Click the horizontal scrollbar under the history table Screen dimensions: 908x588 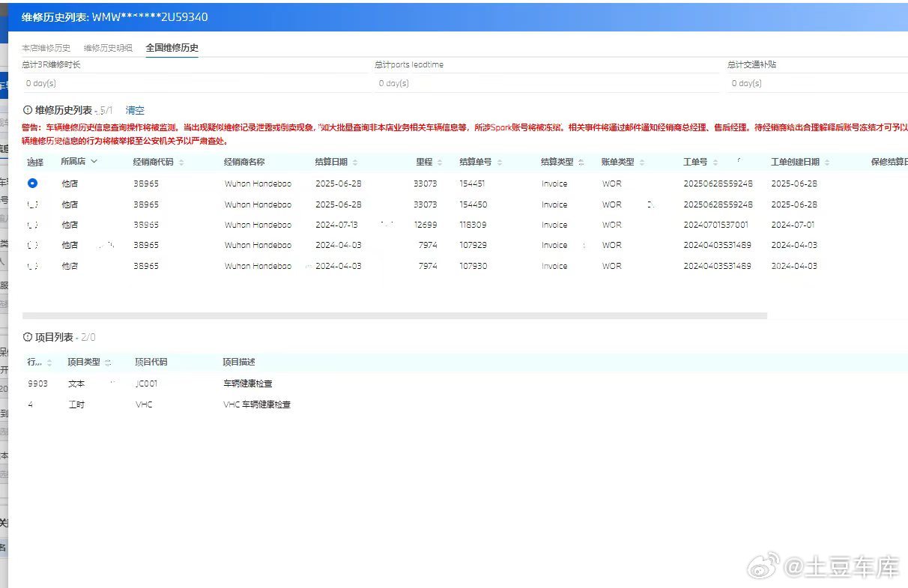click(394, 316)
